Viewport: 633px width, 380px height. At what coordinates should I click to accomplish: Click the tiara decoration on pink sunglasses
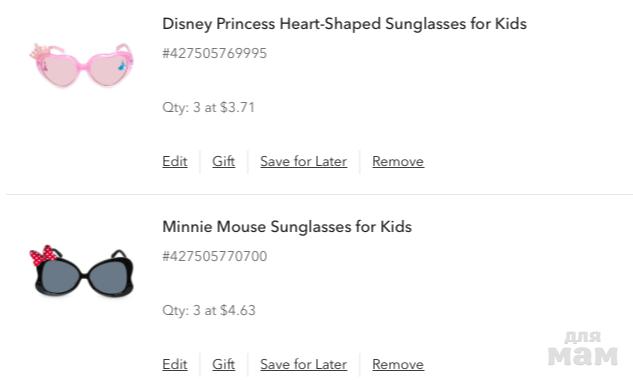coord(42,52)
